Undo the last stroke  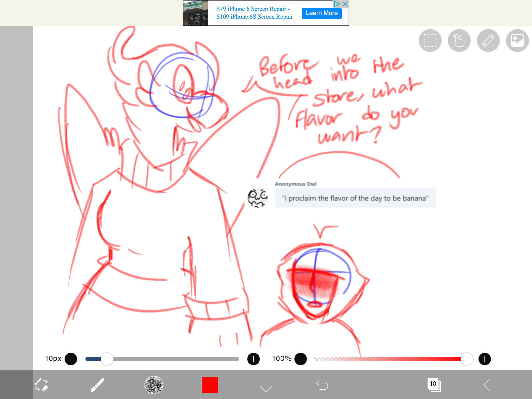[x=322, y=385]
